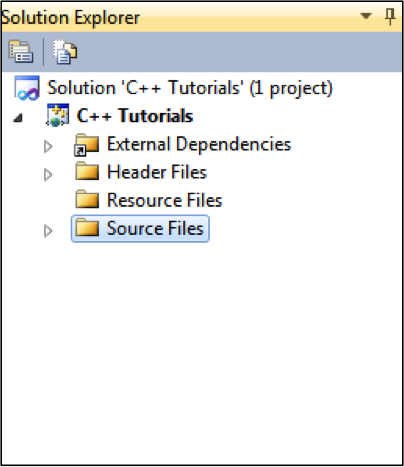Click the auto-hide pin icon
Viewport: 404px width, 467px height.
tap(390, 16)
